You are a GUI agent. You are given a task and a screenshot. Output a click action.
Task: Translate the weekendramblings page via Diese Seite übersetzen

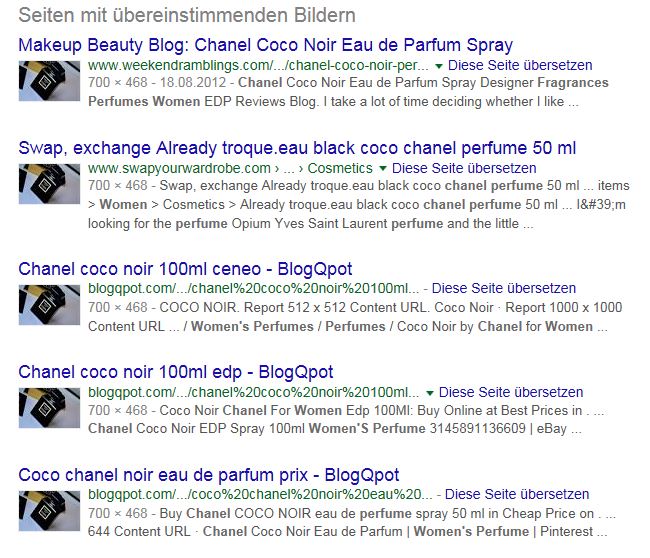pos(520,65)
